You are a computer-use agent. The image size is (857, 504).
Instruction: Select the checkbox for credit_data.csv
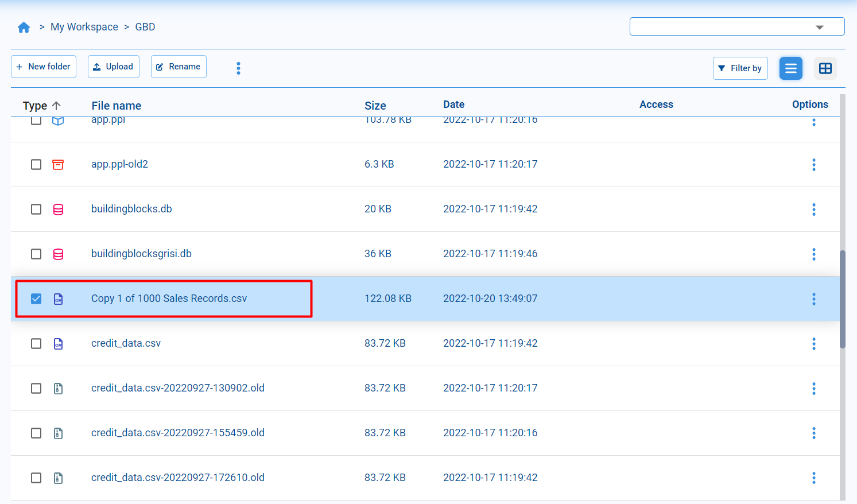[x=36, y=343]
